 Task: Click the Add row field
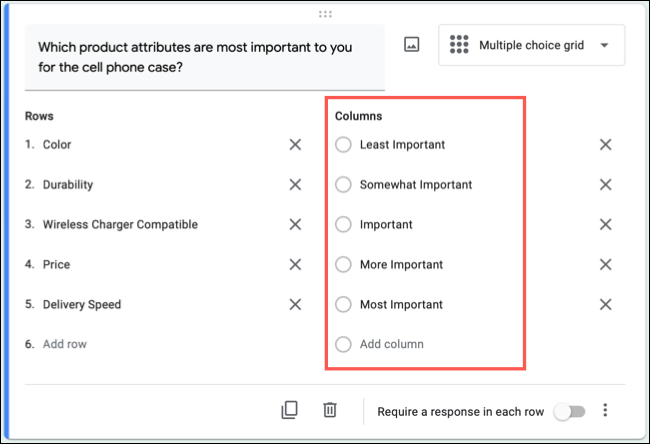[65, 344]
